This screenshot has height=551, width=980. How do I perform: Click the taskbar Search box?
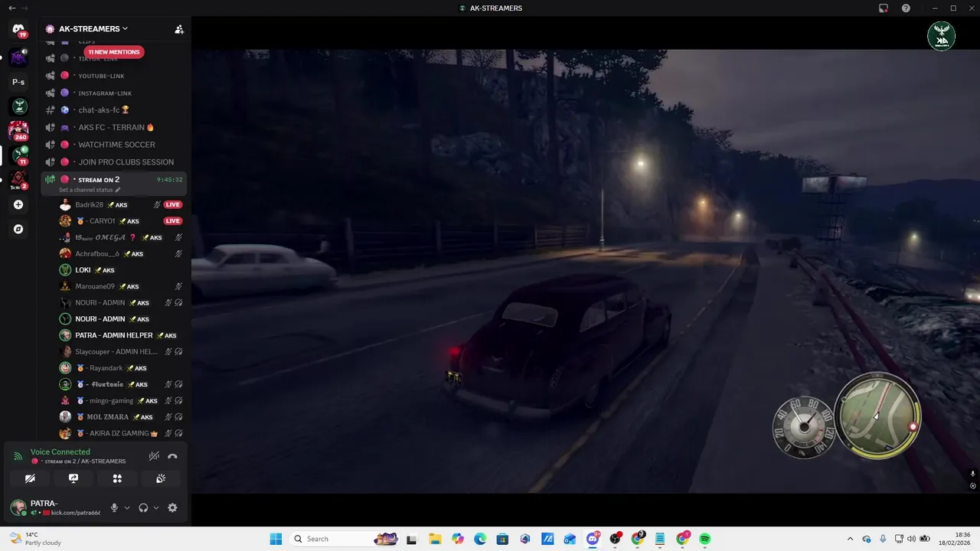[342, 539]
